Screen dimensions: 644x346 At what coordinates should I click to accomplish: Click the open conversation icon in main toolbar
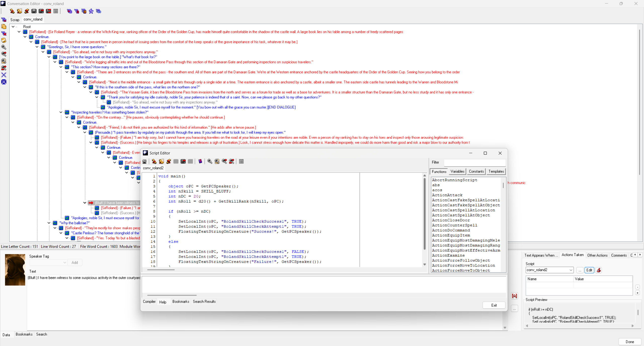tap(19, 11)
